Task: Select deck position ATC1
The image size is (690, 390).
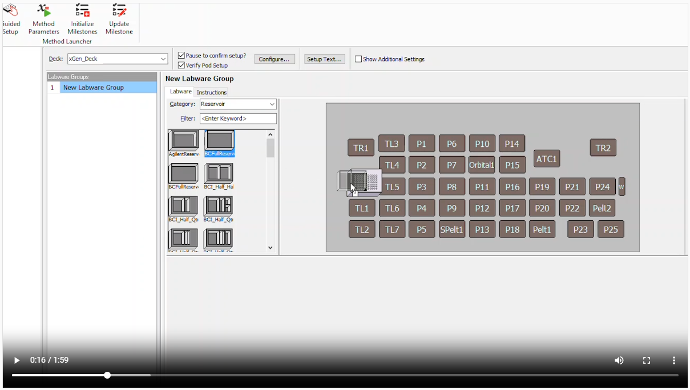Action: coord(547,159)
